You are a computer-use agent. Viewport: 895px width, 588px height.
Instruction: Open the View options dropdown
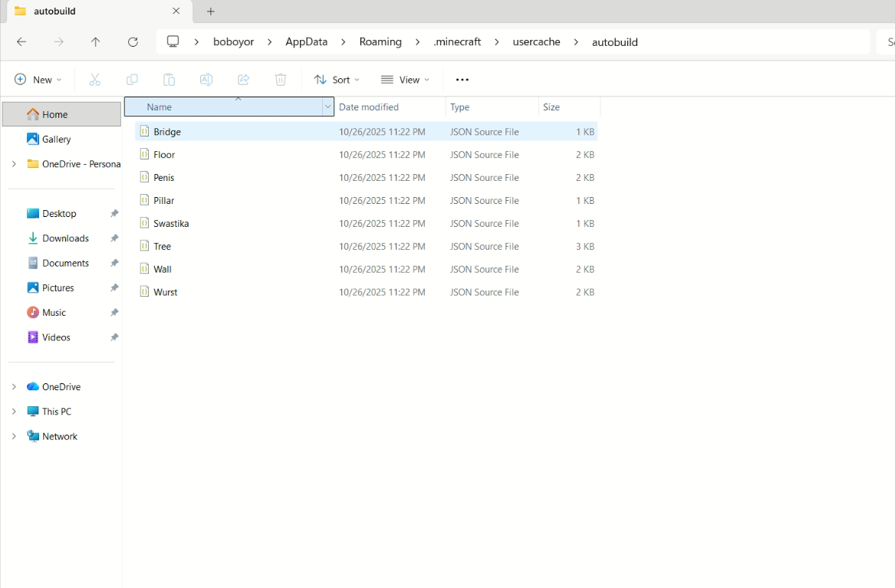(x=405, y=80)
